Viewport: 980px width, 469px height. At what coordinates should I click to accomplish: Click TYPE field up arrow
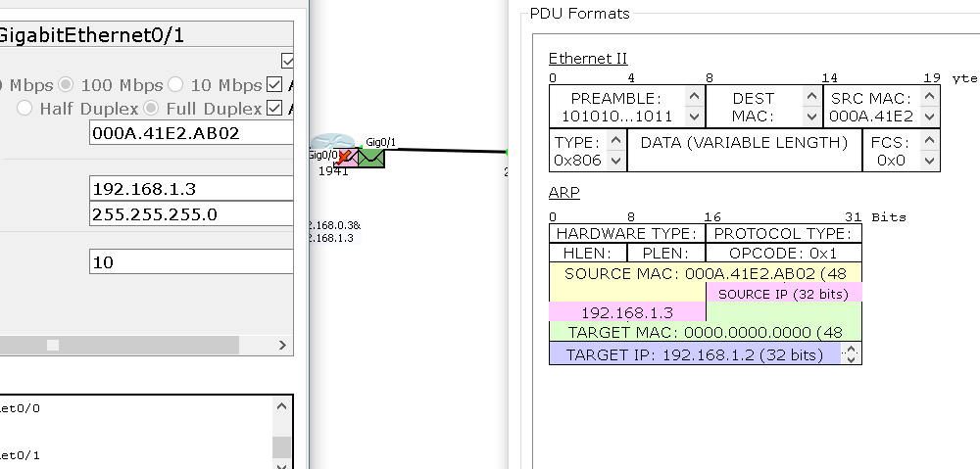[615, 141]
